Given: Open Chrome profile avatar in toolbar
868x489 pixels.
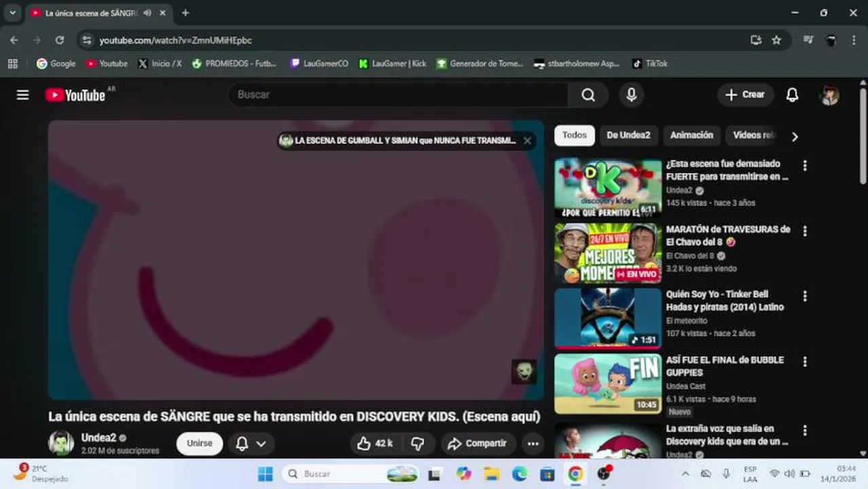Looking at the screenshot, I should point(831,40).
